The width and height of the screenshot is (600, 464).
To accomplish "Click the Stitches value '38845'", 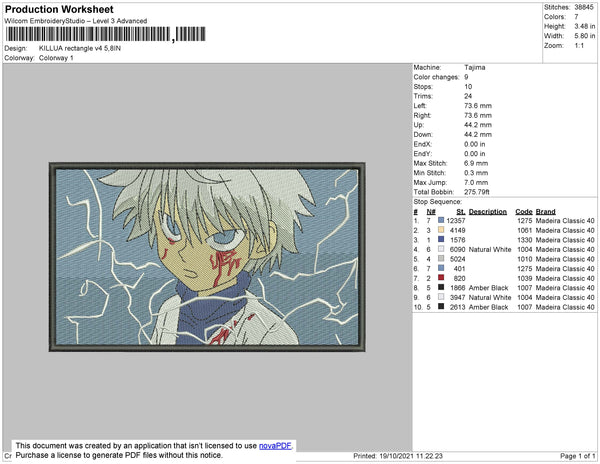I will (584, 7).
